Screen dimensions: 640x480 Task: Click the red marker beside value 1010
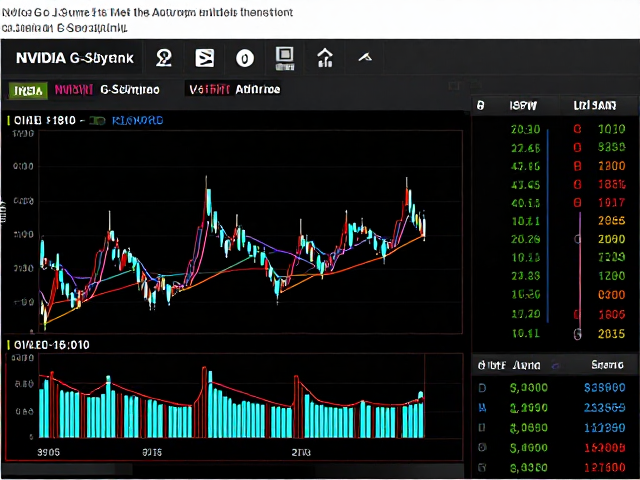[x=577, y=129]
